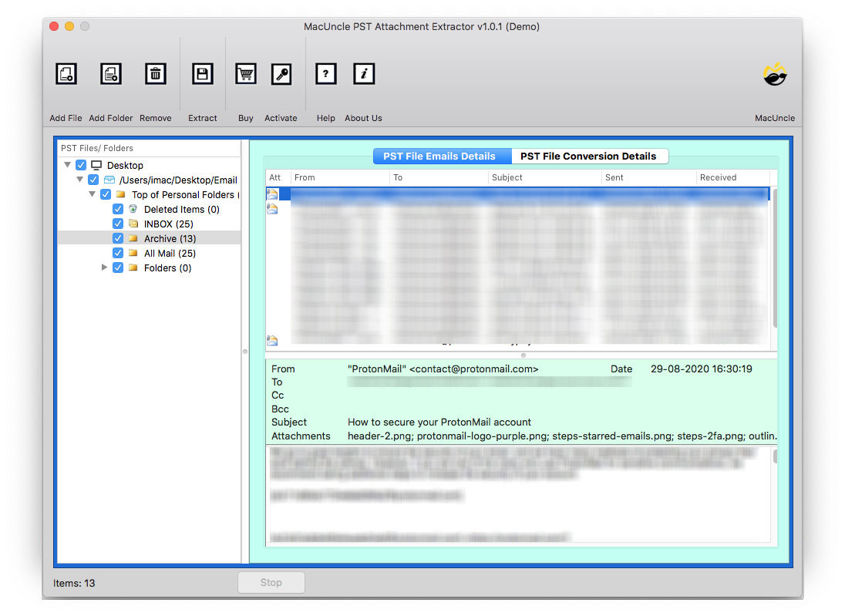The width and height of the screenshot is (845, 616).
Task: Click the Activate key icon
Action: pyautogui.click(x=281, y=74)
